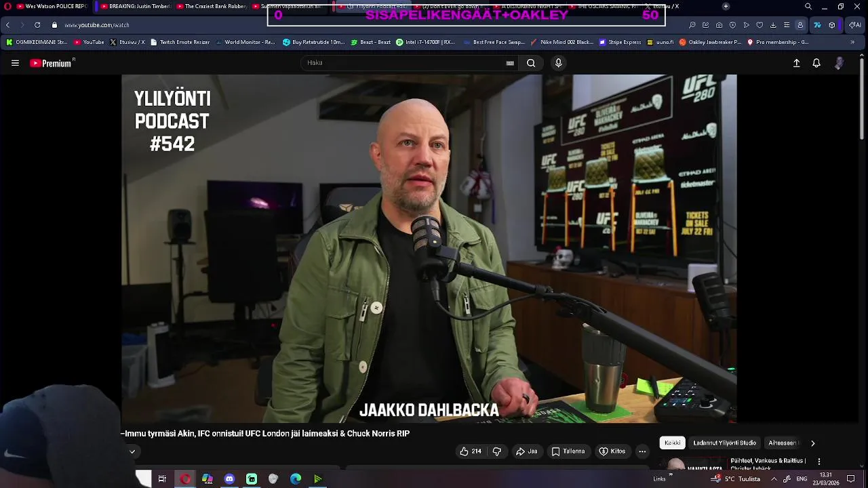Switch to the Wes Watson POLICE REPORT tab

(x=52, y=7)
